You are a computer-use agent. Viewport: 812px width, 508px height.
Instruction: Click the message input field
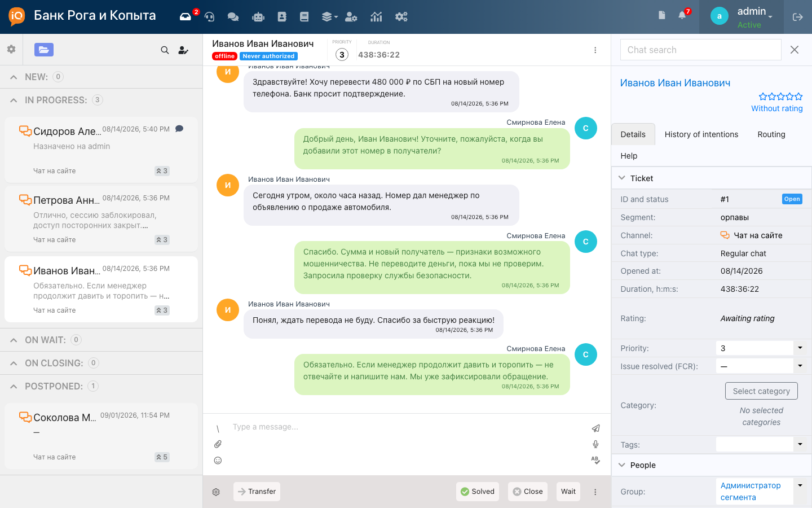tap(406, 427)
